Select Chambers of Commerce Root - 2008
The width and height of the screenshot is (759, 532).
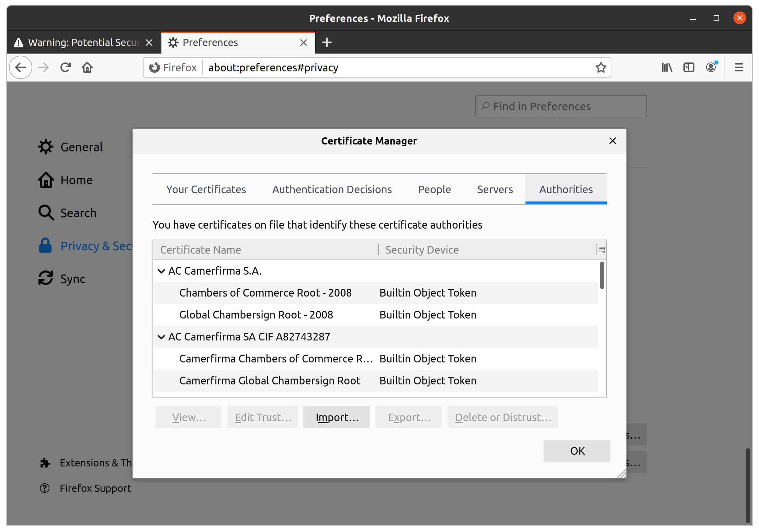(x=375, y=293)
